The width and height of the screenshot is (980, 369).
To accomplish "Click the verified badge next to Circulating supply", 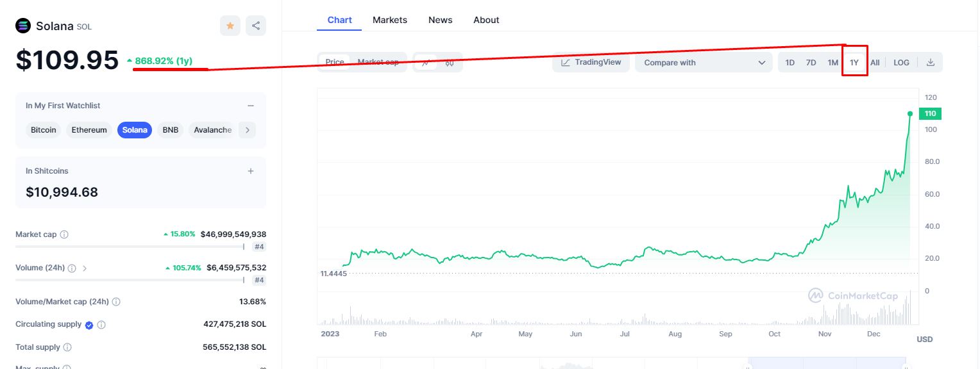I will click(x=89, y=325).
